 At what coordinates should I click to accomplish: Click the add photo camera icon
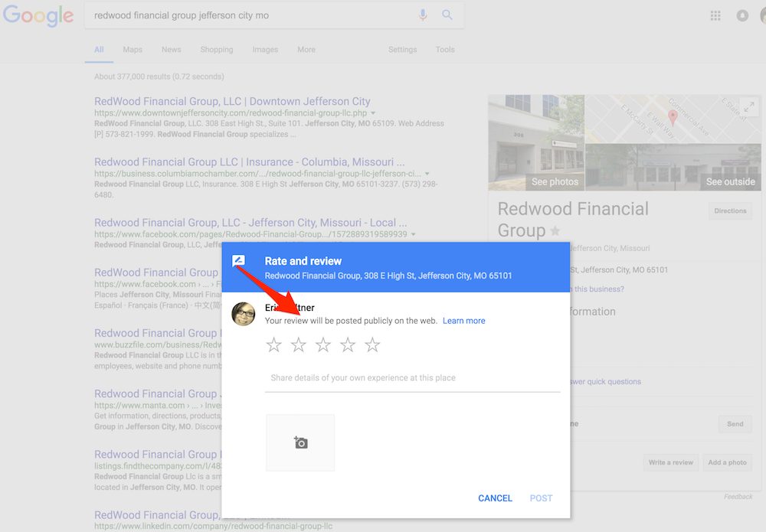click(x=300, y=442)
